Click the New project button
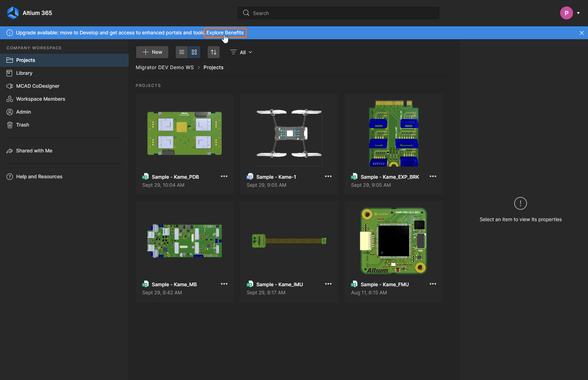588x380 pixels. coord(152,52)
